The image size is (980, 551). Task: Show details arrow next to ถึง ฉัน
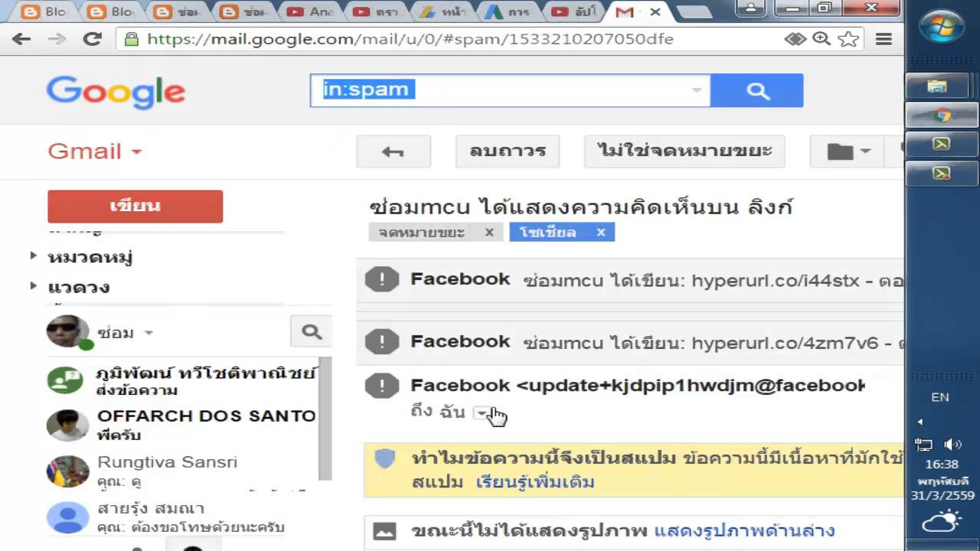(x=481, y=413)
